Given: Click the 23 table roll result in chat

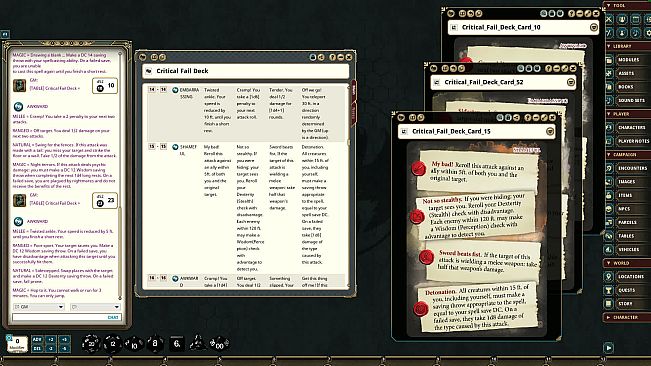Looking at the screenshot, I should (x=105, y=201).
